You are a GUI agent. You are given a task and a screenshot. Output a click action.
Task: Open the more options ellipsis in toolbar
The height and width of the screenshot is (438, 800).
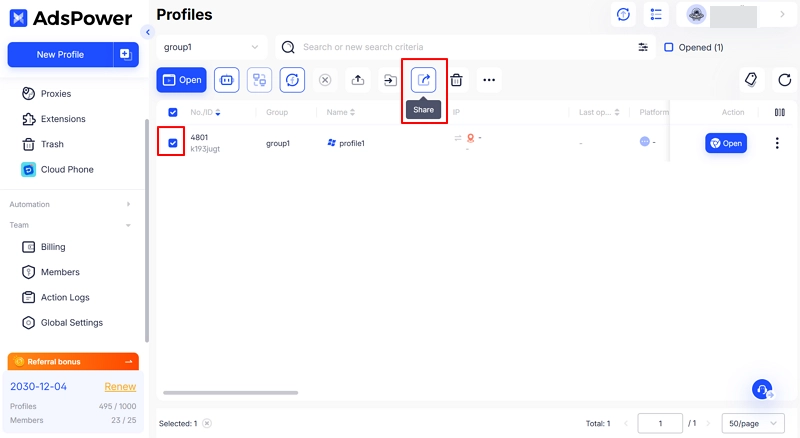489,80
